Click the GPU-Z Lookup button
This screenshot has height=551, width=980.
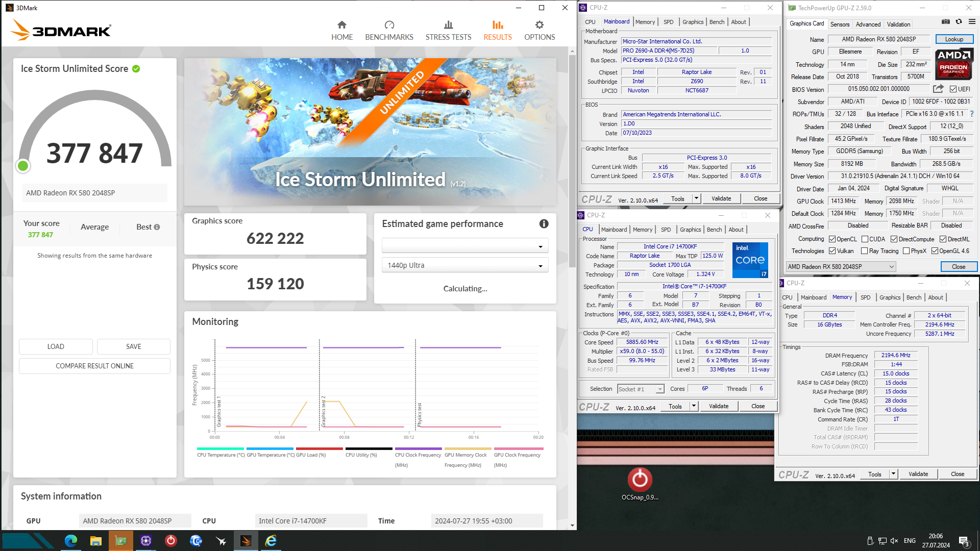[954, 39]
